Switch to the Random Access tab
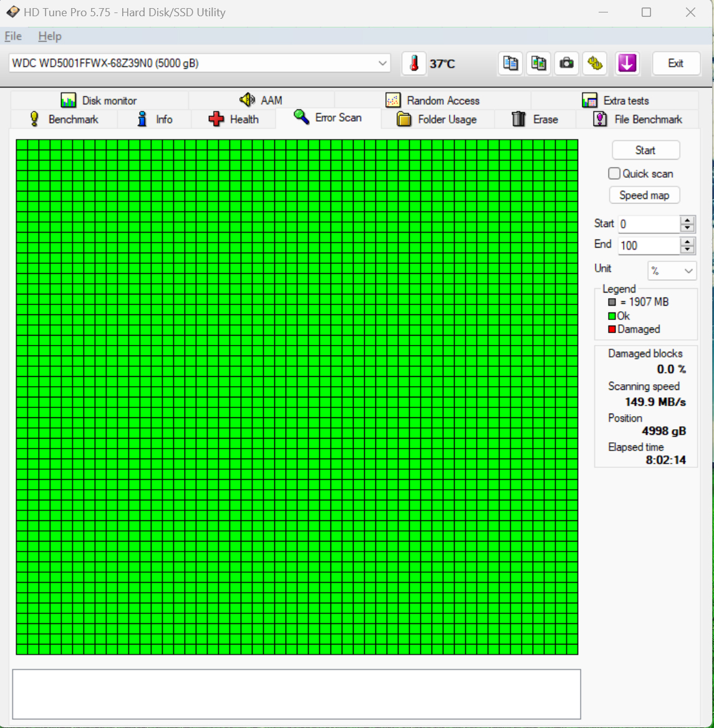714x728 pixels. [433, 101]
